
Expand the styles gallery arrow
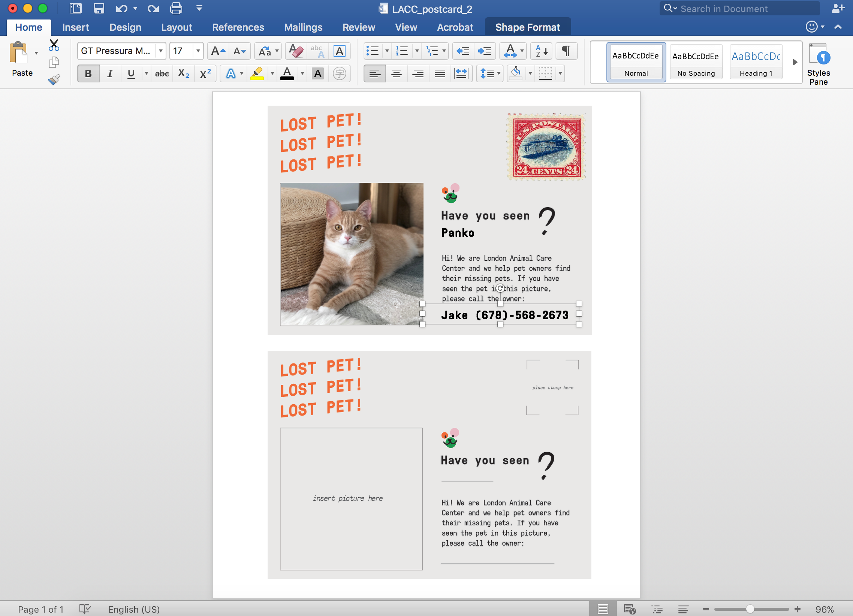tap(795, 62)
